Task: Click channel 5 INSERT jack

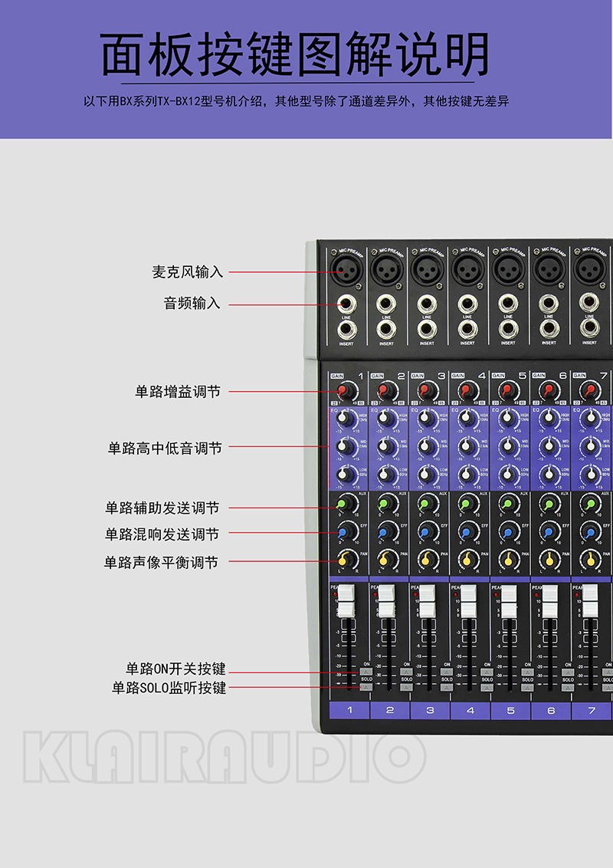Action: (507, 330)
